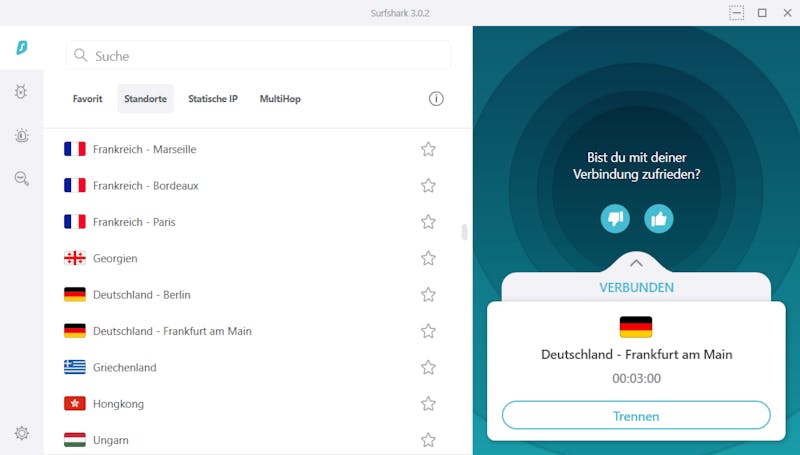Click the German flag in connection card
Image resolution: width=800 pixels, height=455 pixels.
tap(636, 327)
